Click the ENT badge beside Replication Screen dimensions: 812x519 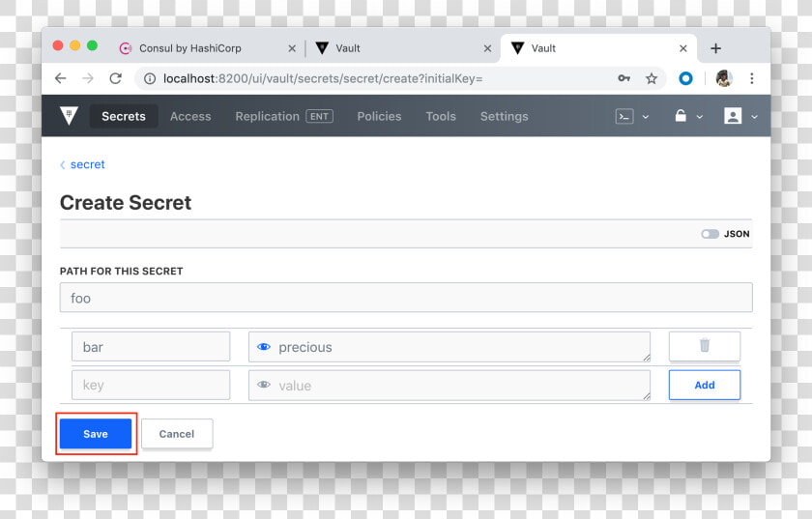coord(320,117)
